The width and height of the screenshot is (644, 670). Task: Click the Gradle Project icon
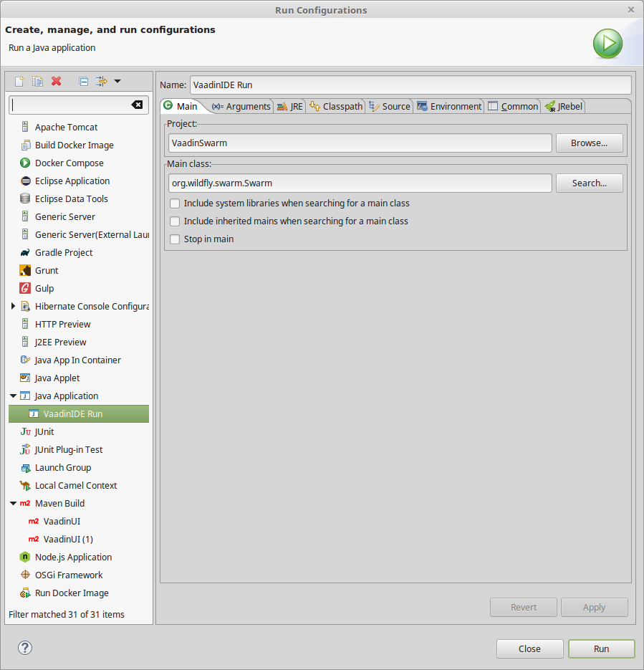(x=25, y=252)
